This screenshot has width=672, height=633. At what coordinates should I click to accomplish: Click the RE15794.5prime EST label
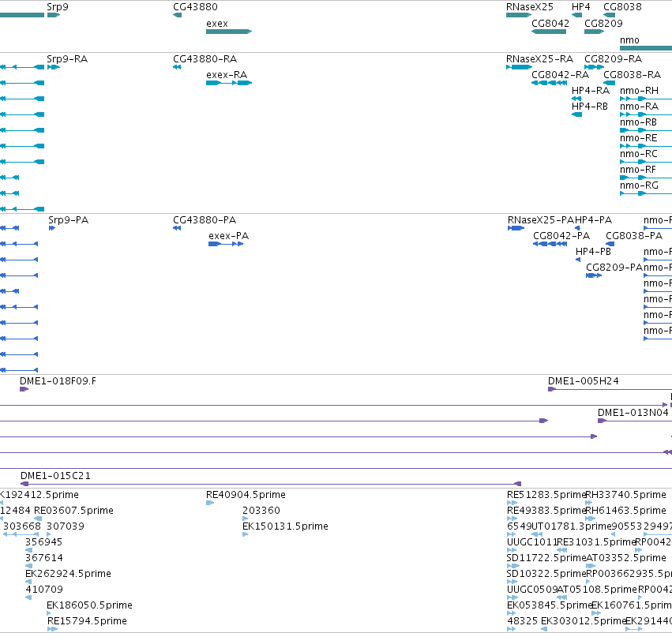(87, 621)
